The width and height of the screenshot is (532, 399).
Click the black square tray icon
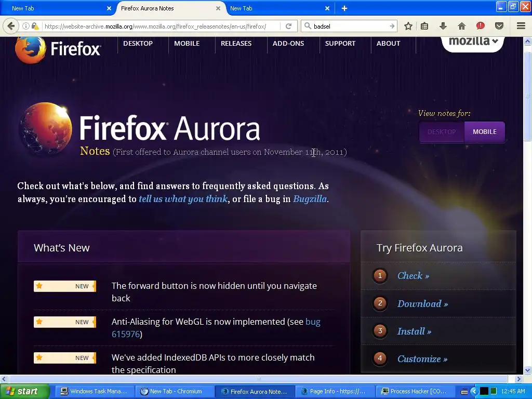[484, 391]
